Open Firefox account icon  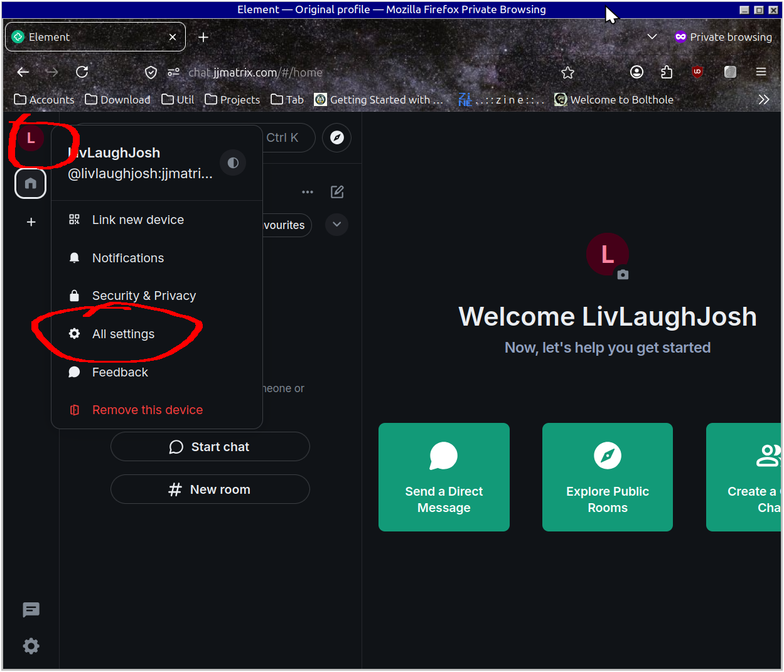[636, 72]
